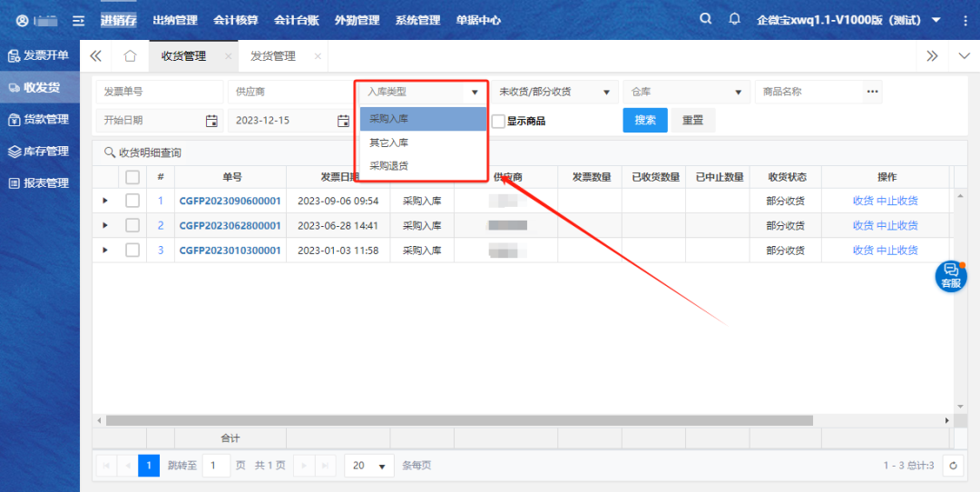This screenshot has height=492, width=980.
Task: Click the 发票单号 input field
Action: click(x=159, y=92)
